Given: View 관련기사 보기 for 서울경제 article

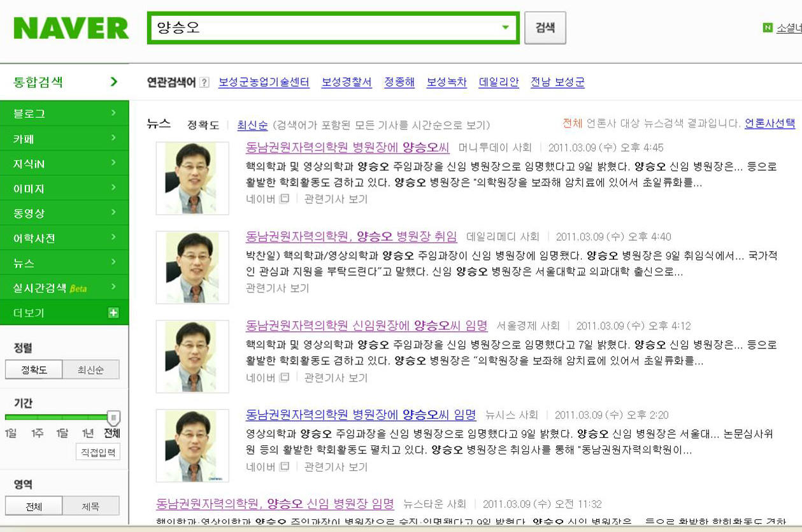Looking at the screenshot, I should (x=336, y=377).
